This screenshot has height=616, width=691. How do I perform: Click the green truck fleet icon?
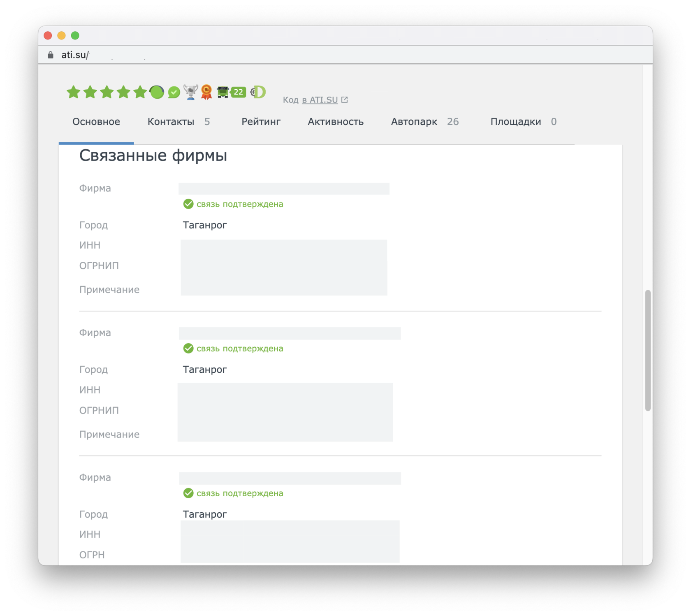point(223,92)
